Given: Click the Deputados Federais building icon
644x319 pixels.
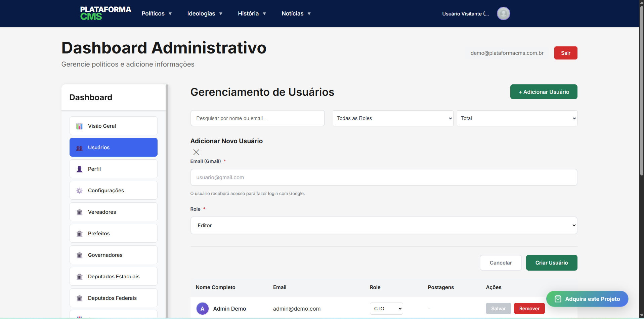Looking at the screenshot, I should (x=79, y=298).
